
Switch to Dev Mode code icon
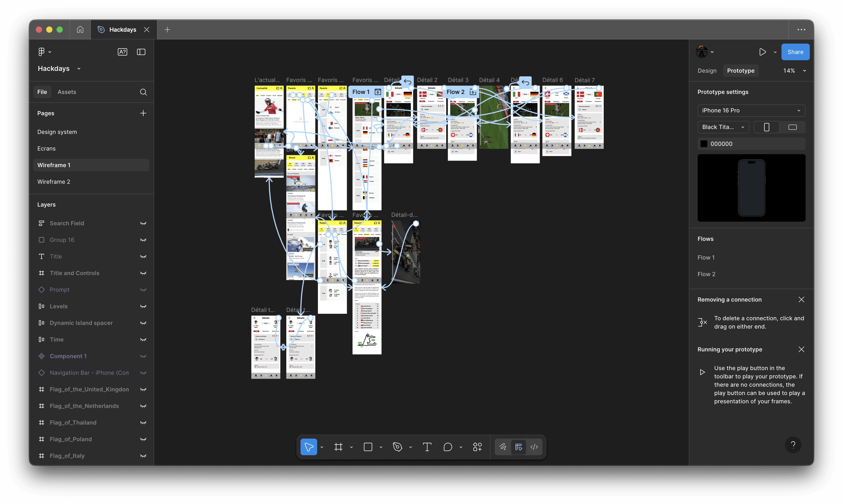(x=534, y=447)
